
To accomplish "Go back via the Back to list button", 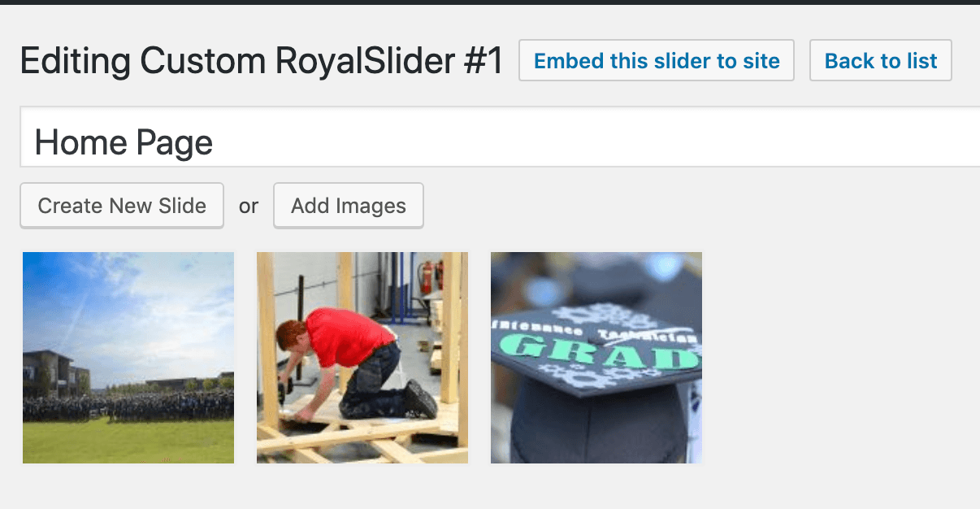I will (881, 60).
